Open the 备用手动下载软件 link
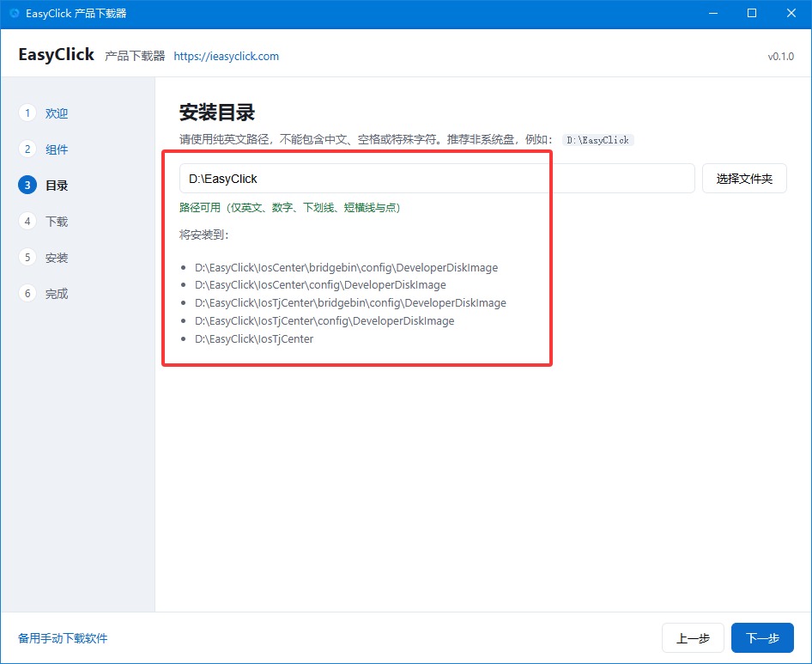 tap(63, 638)
